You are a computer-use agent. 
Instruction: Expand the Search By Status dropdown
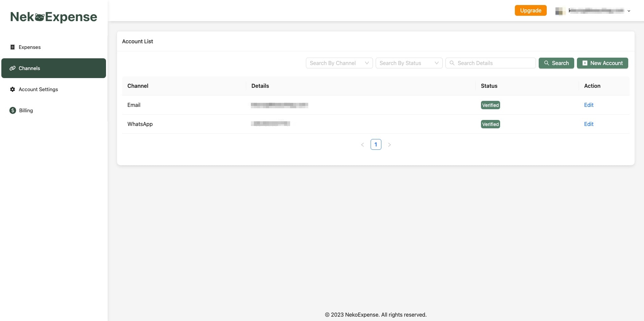point(409,63)
